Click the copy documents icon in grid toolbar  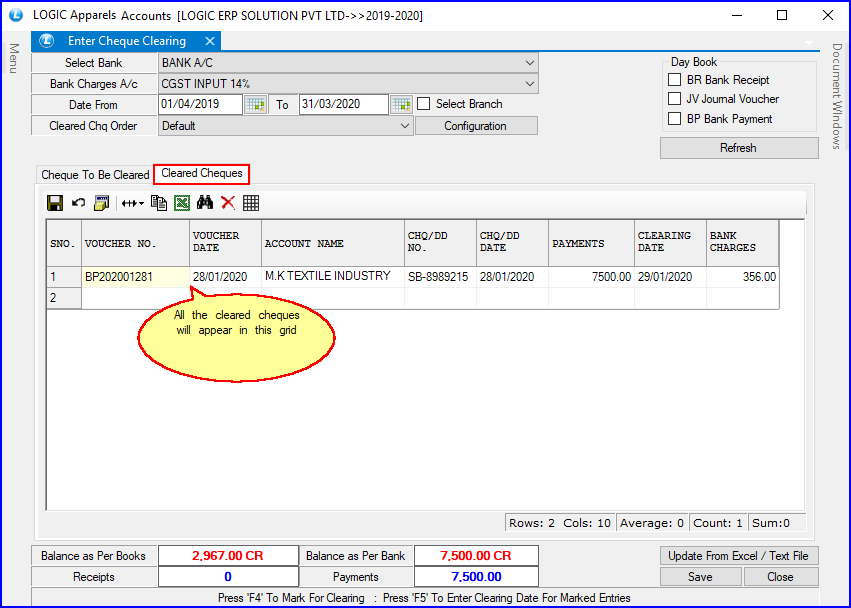pyautogui.click(x=159, y=203)
